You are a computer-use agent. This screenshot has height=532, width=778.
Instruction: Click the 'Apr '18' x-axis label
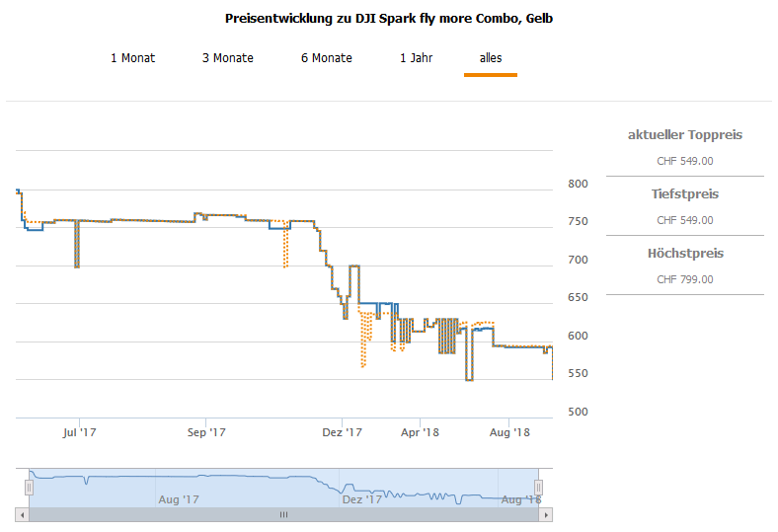(x=421, y=432)
